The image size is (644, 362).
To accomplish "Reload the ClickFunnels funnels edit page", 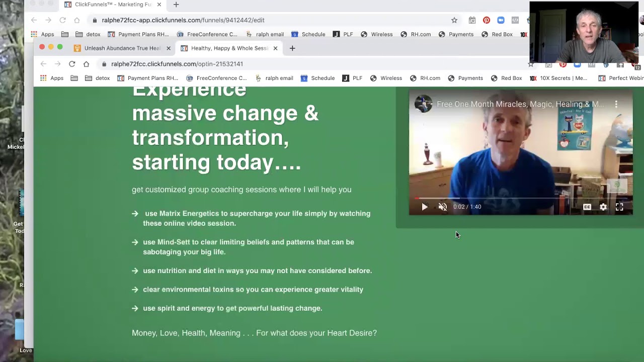I will pyautogui.click(x=62, y=20).
